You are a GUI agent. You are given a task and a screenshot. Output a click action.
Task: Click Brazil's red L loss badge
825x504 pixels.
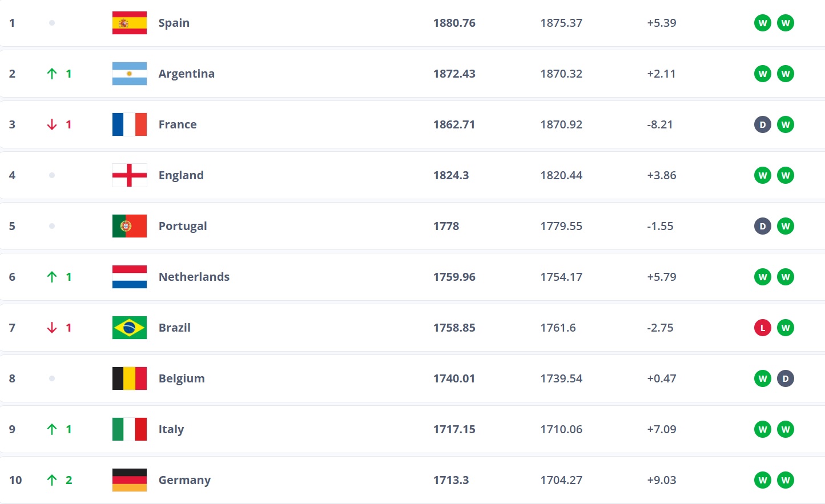[763, 328]
